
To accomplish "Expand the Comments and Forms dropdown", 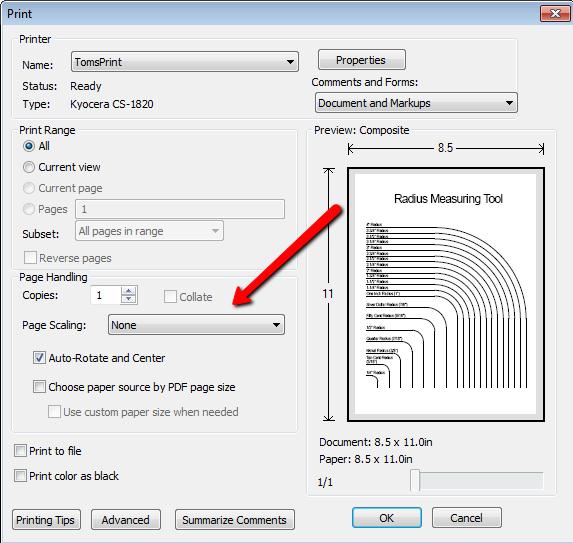I will point(416,103).
